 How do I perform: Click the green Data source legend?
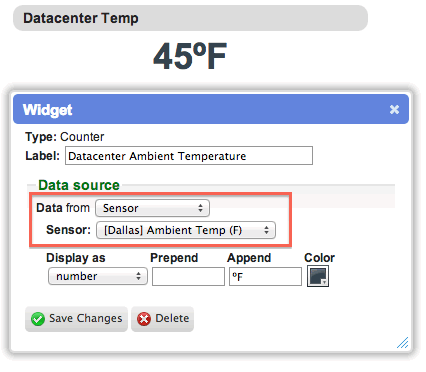point(79,185)
